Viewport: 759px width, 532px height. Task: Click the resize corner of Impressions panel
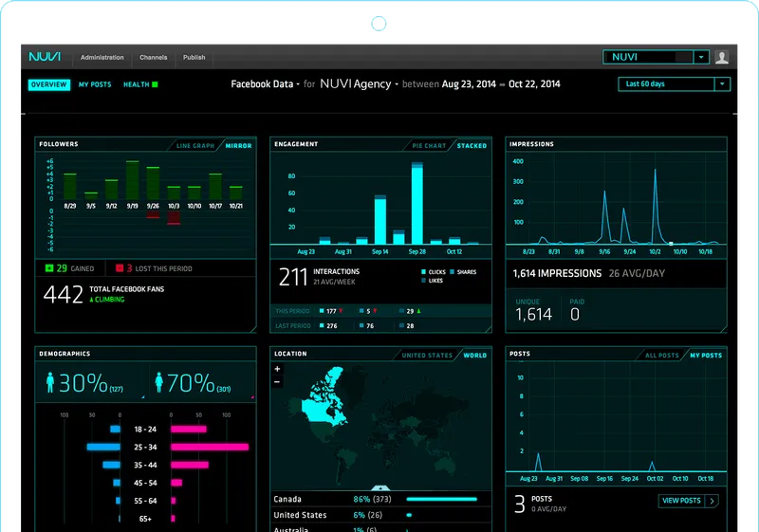[x=724, y=329]
